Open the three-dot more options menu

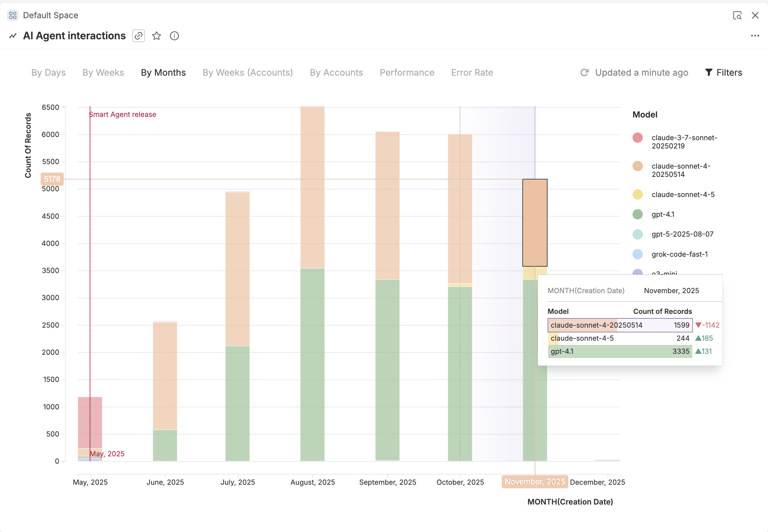(x=755, y=36)
